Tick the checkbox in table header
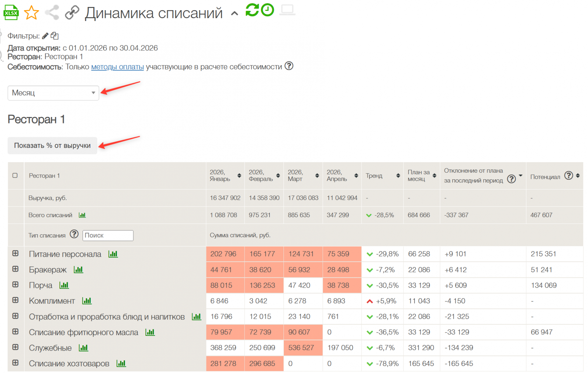 (x=15, y=175)
